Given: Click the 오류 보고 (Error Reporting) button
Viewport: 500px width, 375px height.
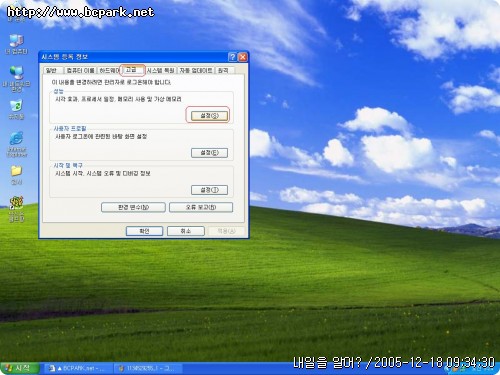Looking at the screenshot, I should [201, 207].
